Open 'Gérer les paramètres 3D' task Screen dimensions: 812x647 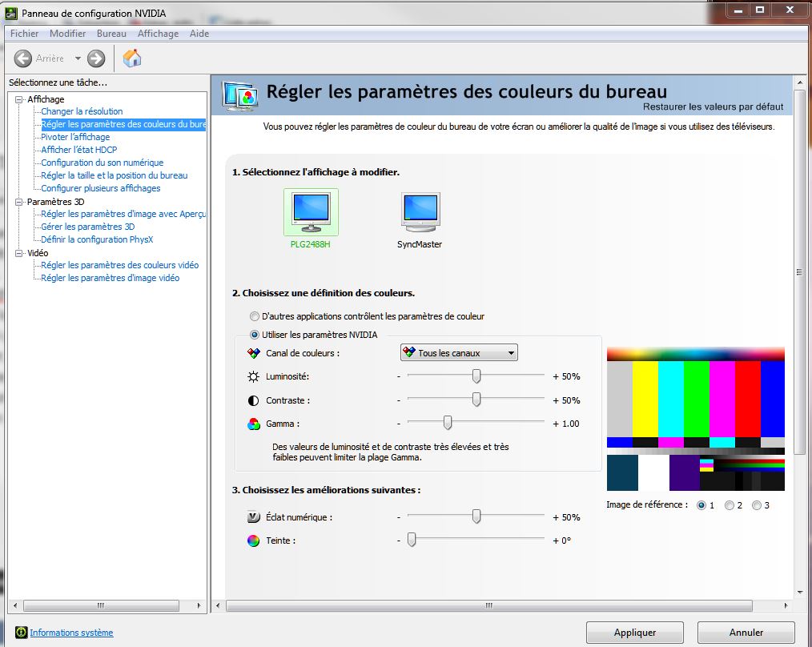coord(88,227)
